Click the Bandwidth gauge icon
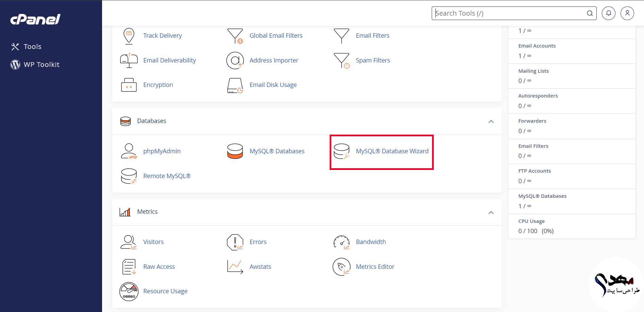The image size is (644, 312). 341,242
